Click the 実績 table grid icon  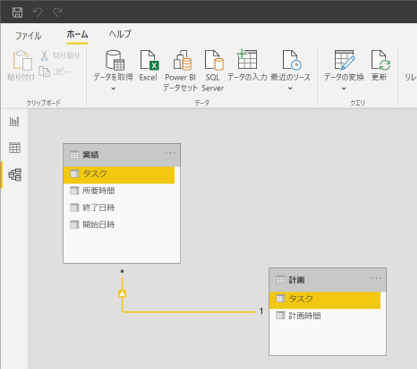coord(74,155)
